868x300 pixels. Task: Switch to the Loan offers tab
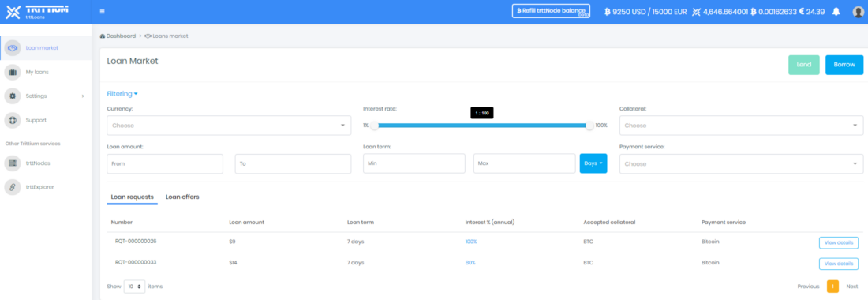(183, 197)
